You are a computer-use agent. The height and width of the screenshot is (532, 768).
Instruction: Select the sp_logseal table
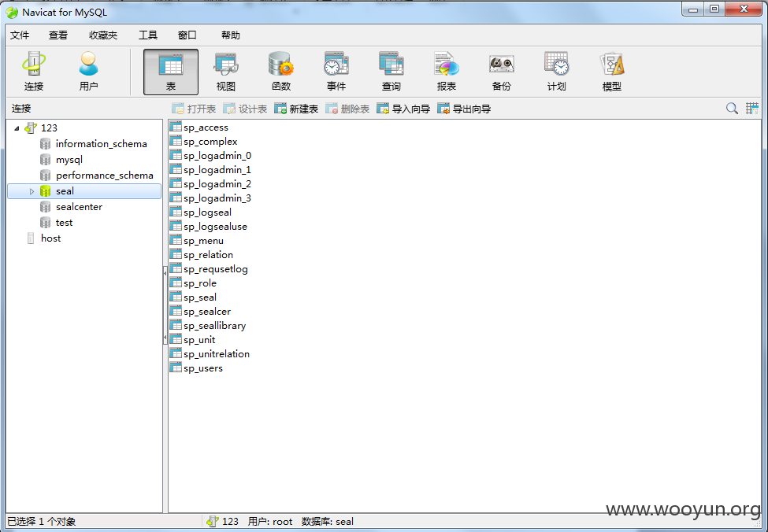(x=208, y=212)
